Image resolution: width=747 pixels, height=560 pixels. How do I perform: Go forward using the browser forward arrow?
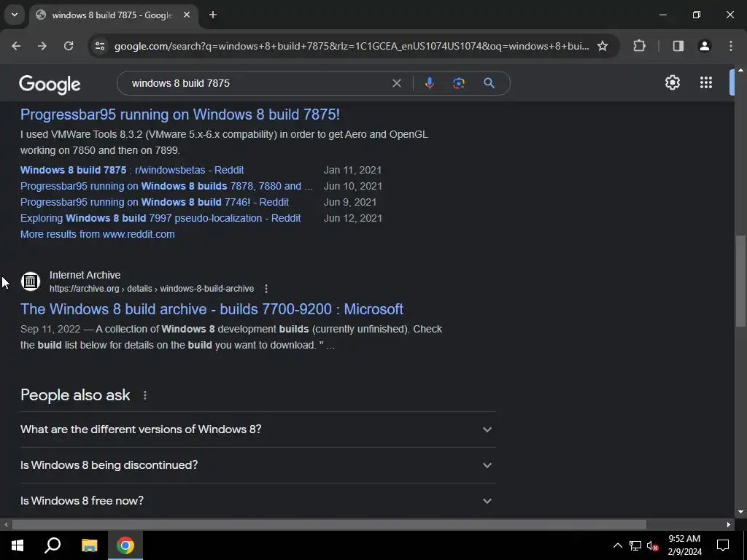tap(42, 46)
